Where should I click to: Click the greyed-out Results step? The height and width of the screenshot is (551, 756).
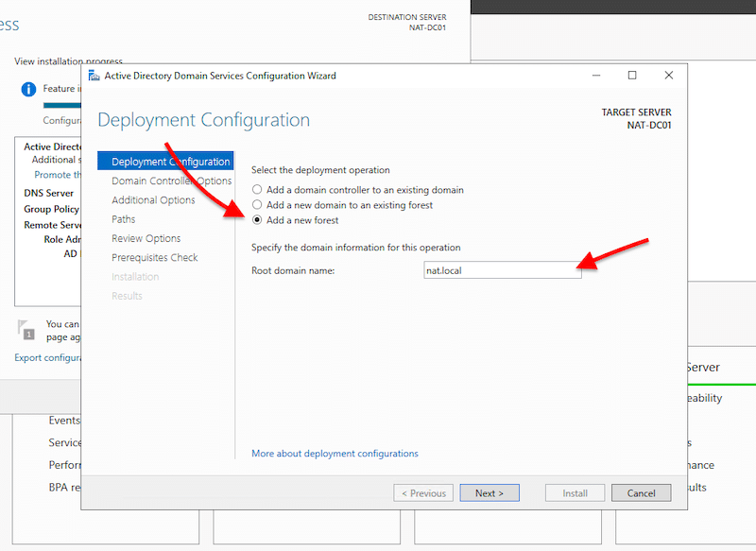point(127,296)
